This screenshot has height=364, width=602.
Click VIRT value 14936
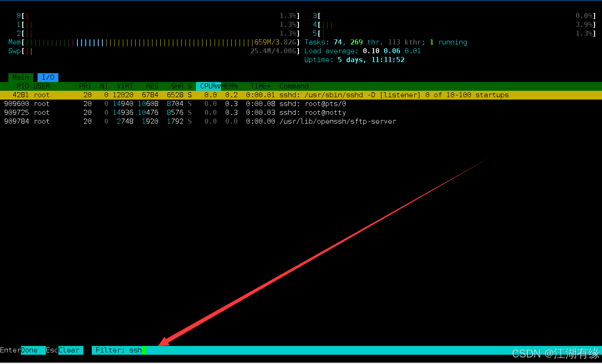(x=123, y=113)
